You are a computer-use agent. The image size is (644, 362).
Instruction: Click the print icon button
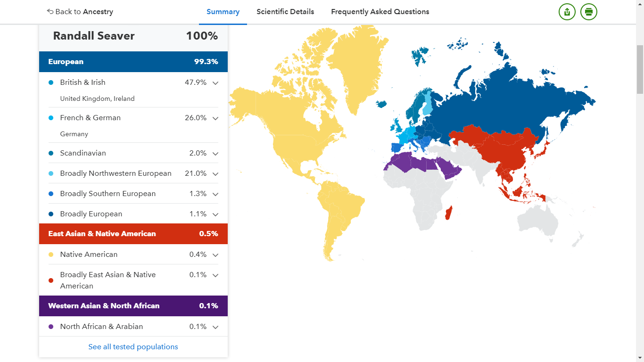pyautogui.click(x=589, y=12)
